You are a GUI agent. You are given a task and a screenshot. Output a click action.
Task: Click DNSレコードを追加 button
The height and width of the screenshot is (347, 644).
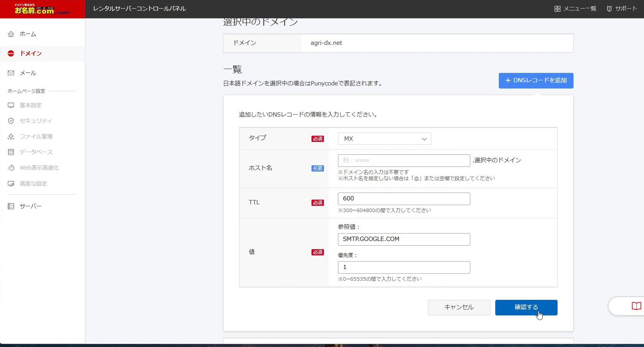click(536, 80)
